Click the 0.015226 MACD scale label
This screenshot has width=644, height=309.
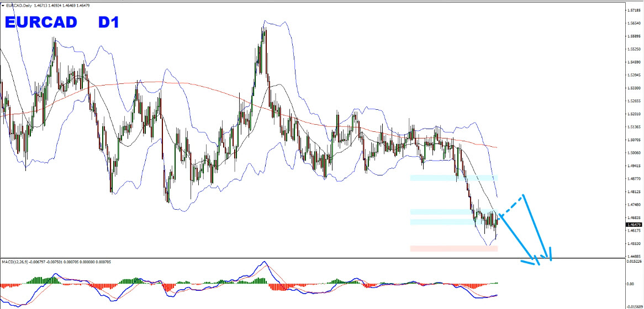pos(634,262)
